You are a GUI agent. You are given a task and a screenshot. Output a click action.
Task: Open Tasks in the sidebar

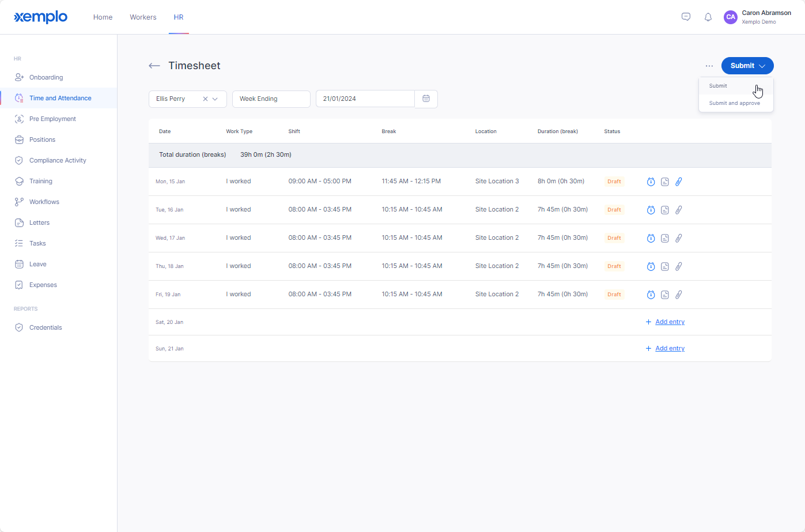pos(37,243)
